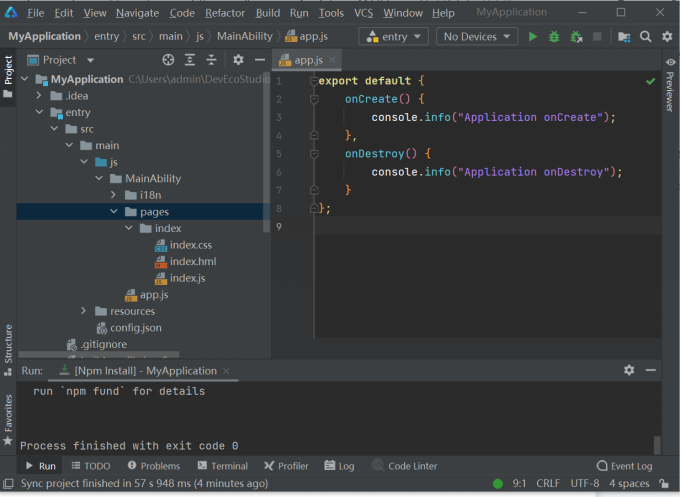Collapse all in Project panel toolbar

213,60
